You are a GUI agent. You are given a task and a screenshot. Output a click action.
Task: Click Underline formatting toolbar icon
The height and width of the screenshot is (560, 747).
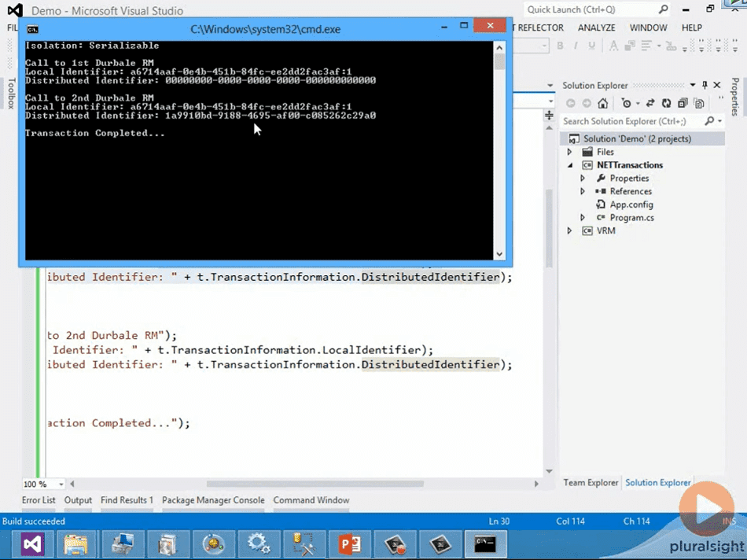coord(591,46)
